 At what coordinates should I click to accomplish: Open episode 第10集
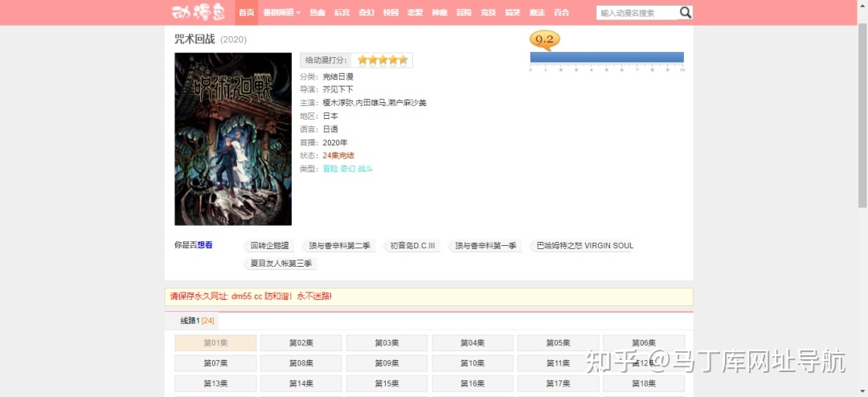coord(472,363)
